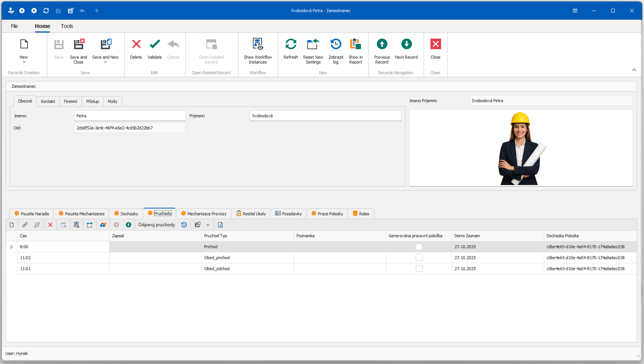Screen dimensions: 644x364
Task: Click Show in Report icon
Action: pos(355,45)
